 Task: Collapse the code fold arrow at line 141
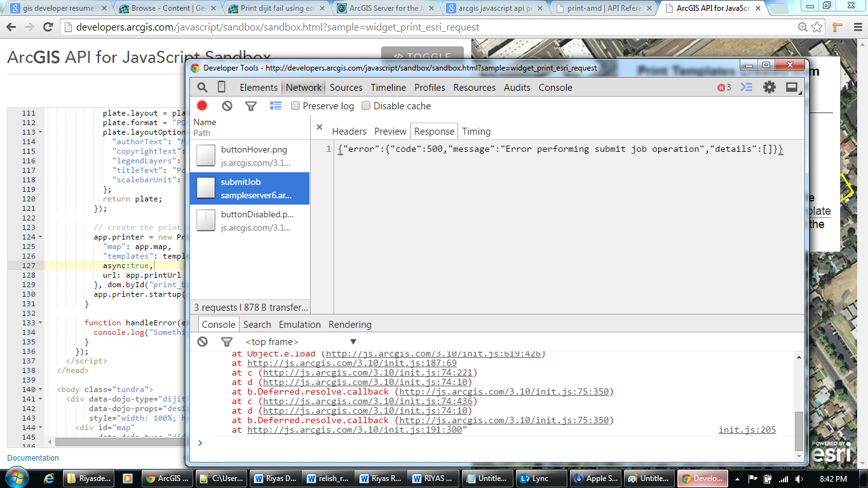41,399
